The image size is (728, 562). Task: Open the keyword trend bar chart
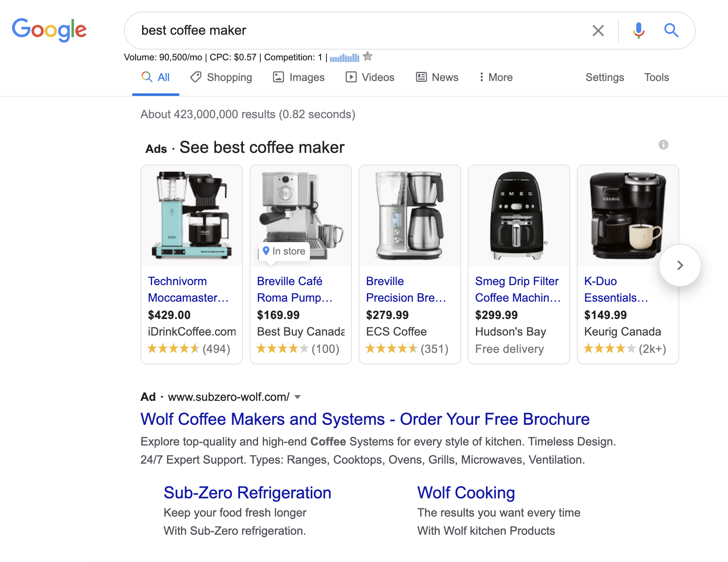[x=344, y=58]
